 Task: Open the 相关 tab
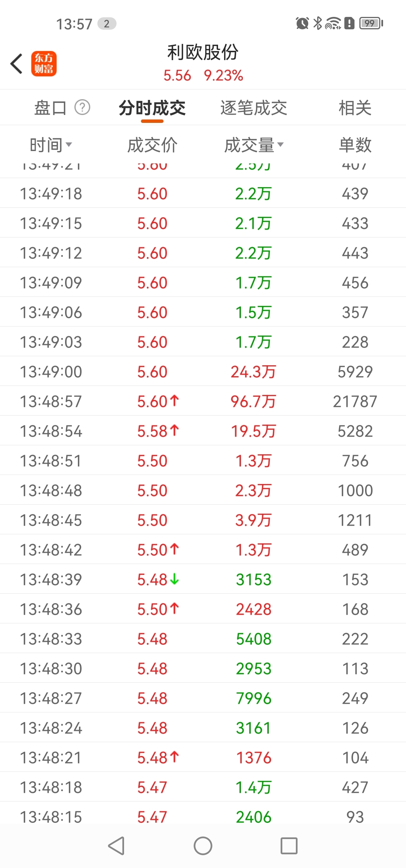[355, 108]
